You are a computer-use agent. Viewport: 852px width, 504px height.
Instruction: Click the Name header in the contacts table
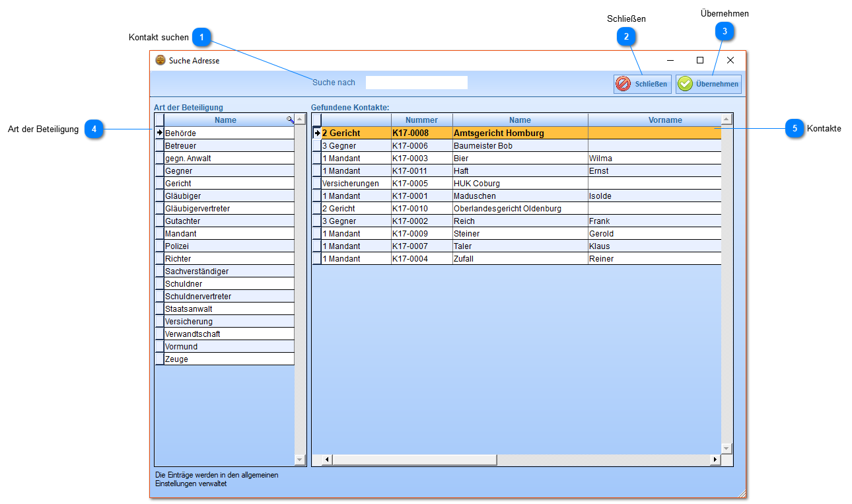(520, 120)
